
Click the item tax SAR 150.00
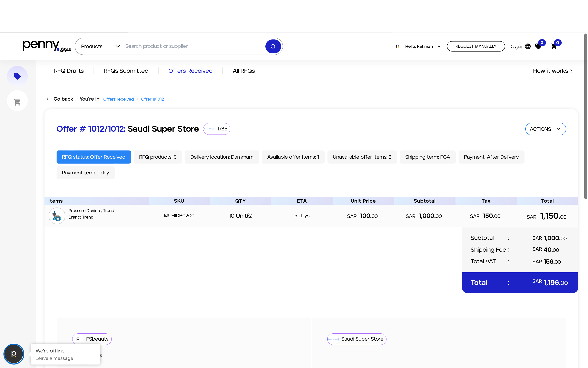pyautogui.click(x=485, y=216)
